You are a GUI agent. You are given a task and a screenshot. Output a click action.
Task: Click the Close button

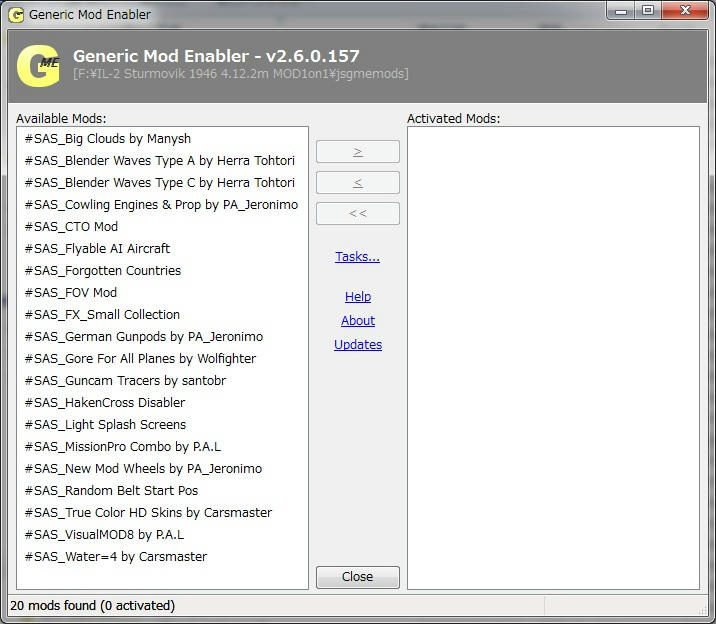pyautogui.click(x=358, y=577)
